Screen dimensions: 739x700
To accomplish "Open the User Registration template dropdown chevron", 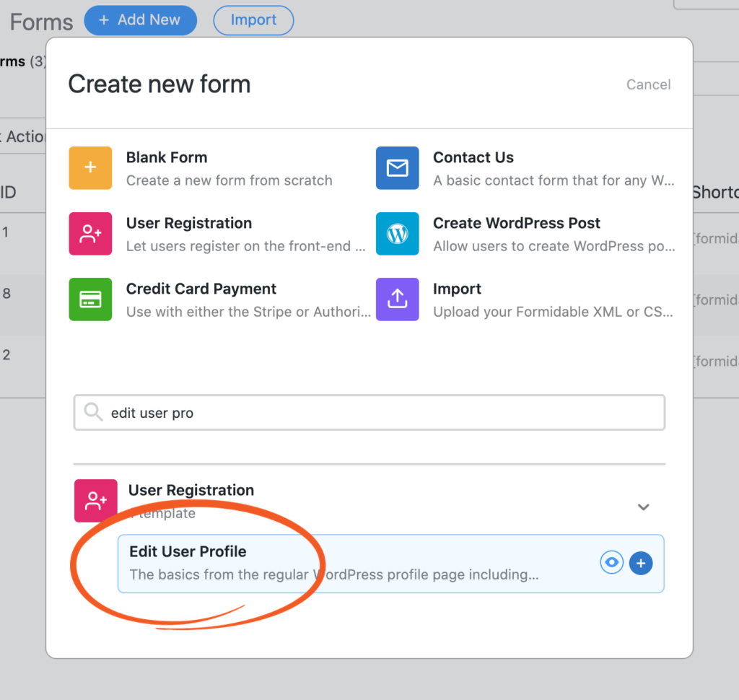I will pyautogui.click(x=643, y=507).
